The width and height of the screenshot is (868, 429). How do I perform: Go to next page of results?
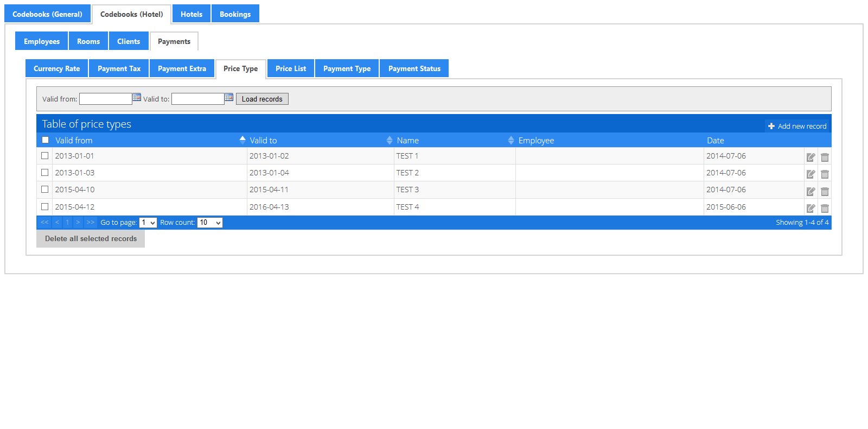tap(78, 222)
